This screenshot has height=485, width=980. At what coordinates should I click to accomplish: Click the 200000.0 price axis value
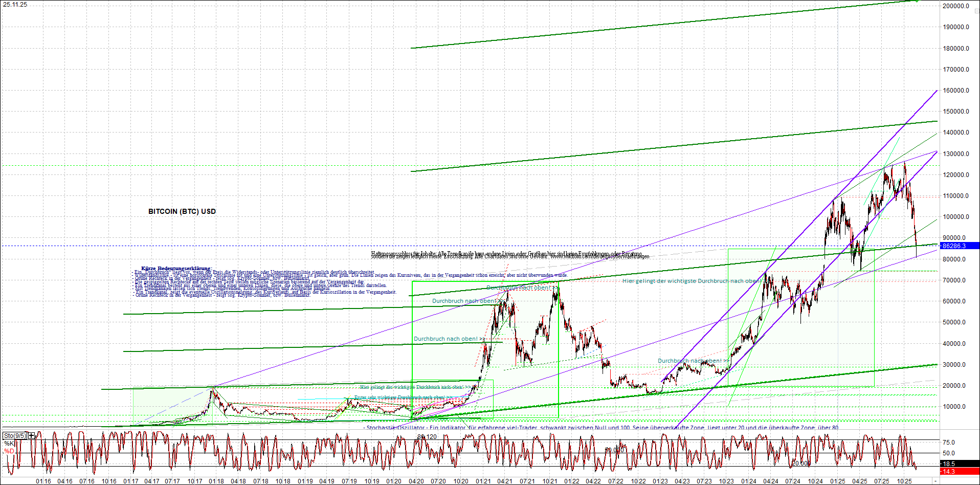click(x=956, y=7)
